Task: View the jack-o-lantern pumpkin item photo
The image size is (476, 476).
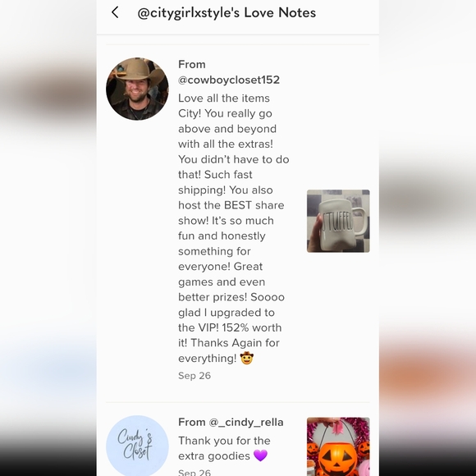Action: click(338, 446)
